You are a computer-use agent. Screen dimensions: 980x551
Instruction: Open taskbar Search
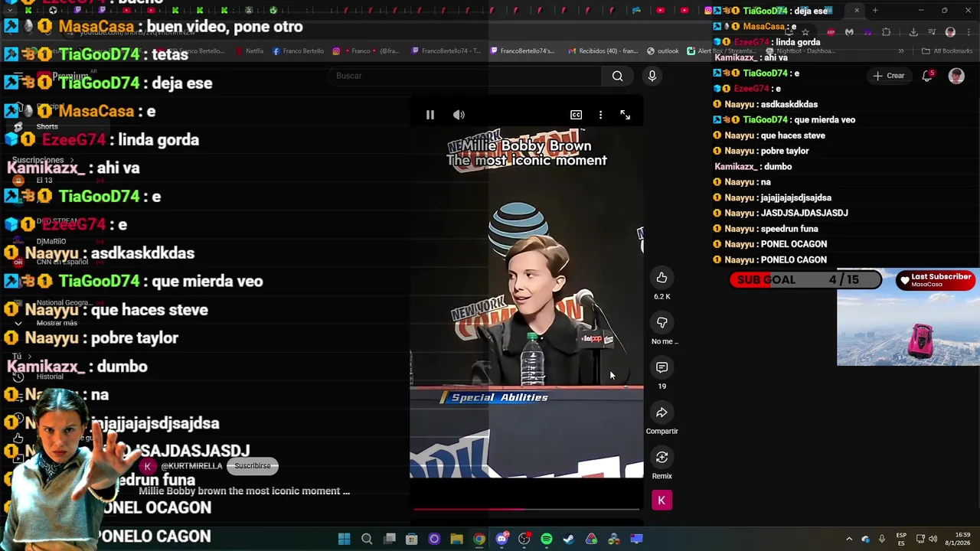click(367, 539)
